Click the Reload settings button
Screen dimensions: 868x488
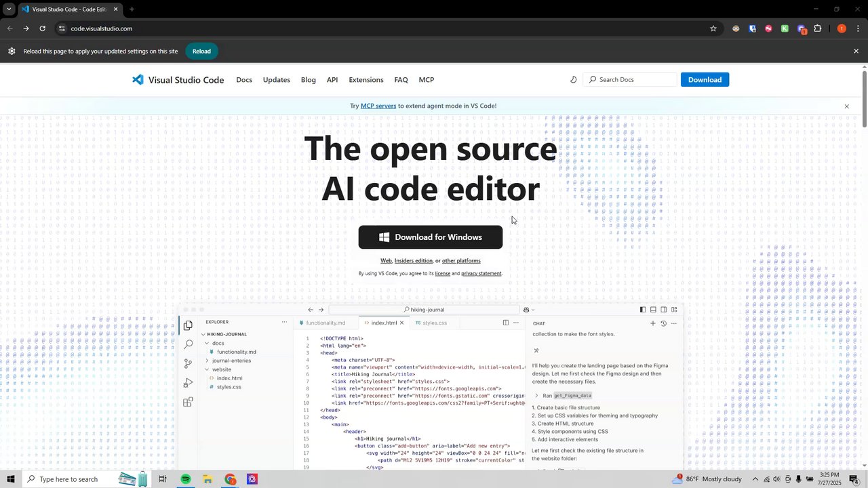point(201,51)
